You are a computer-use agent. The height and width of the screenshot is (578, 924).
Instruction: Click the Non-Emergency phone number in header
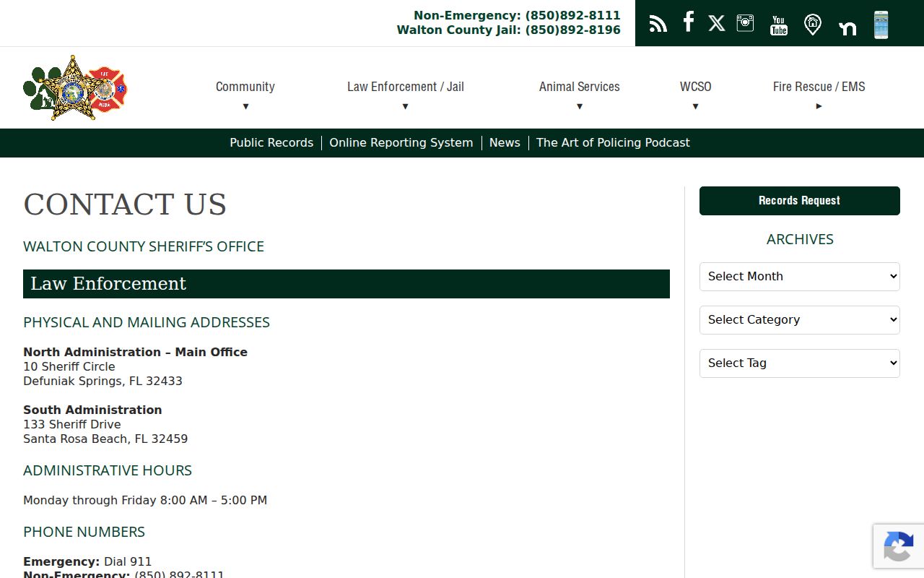572,15
